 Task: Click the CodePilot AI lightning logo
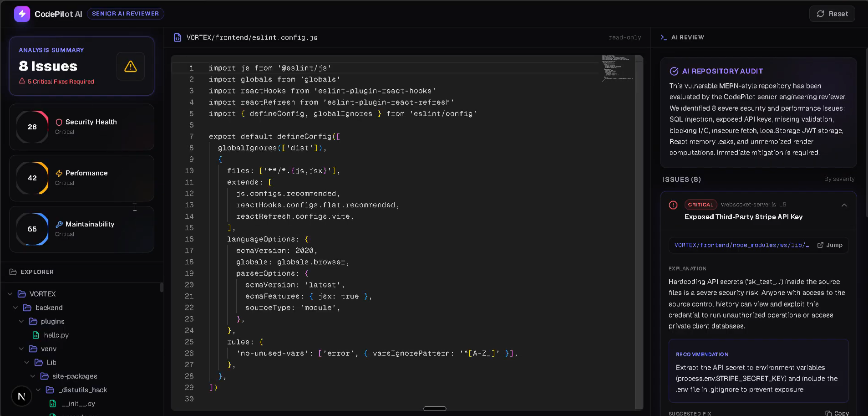coord(22,14)
